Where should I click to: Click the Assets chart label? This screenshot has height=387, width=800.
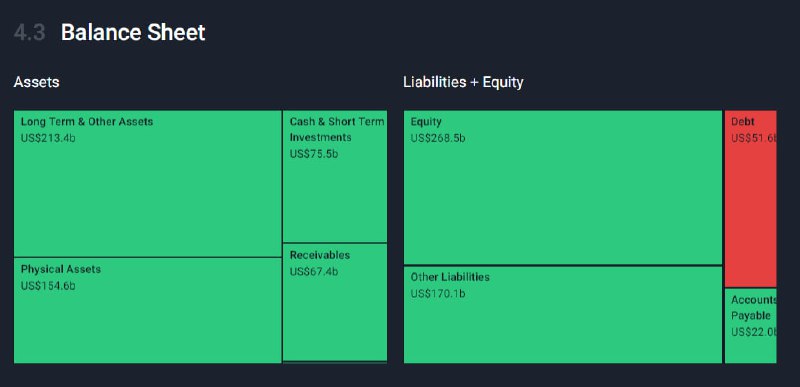[36, 82]
